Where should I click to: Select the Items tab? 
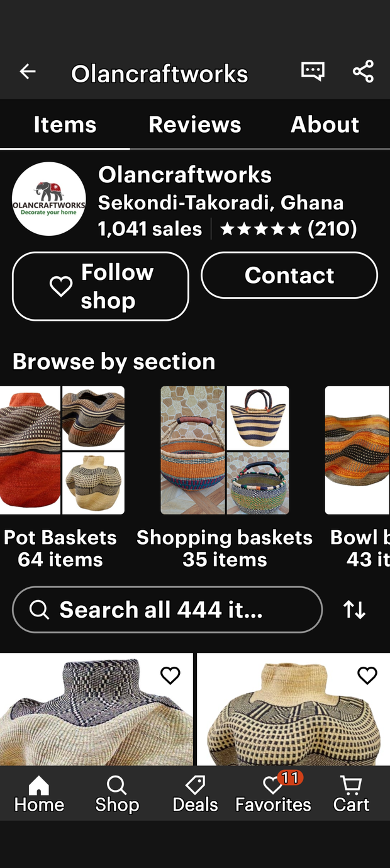click(65, 125)
